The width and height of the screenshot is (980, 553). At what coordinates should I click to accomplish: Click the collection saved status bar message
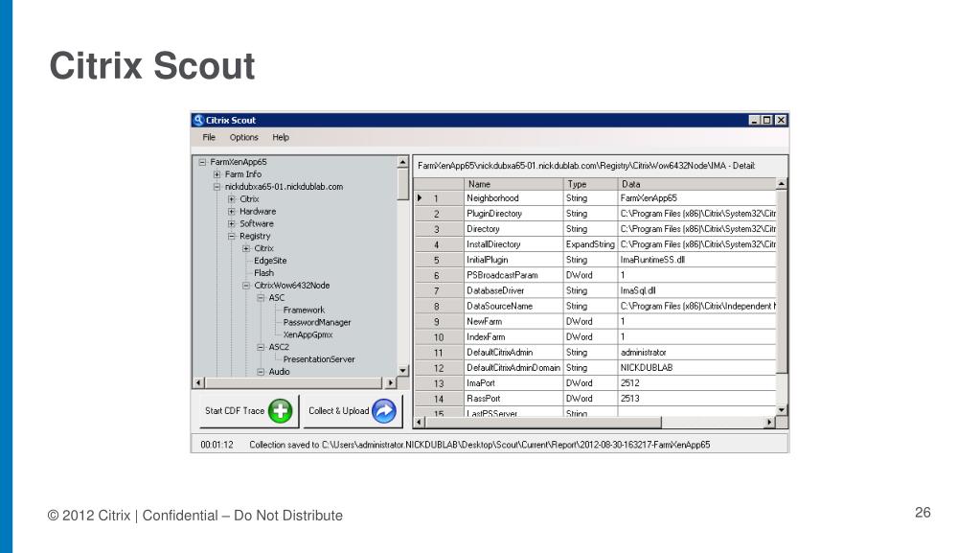click(x=479, y=445)
